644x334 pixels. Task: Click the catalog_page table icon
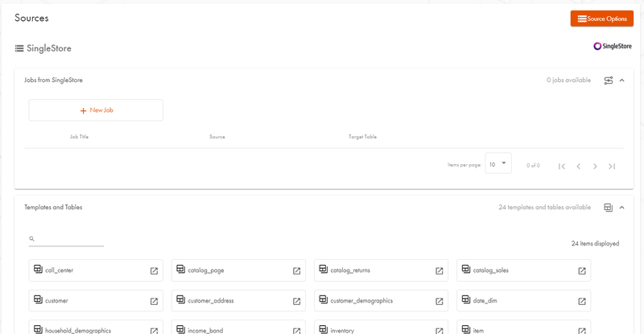(x=180, y=269)
